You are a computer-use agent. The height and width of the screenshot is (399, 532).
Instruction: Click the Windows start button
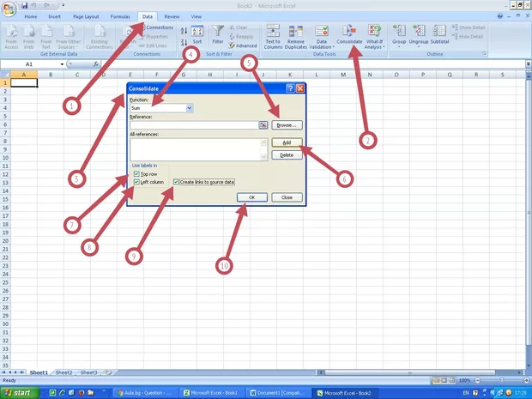19,393
